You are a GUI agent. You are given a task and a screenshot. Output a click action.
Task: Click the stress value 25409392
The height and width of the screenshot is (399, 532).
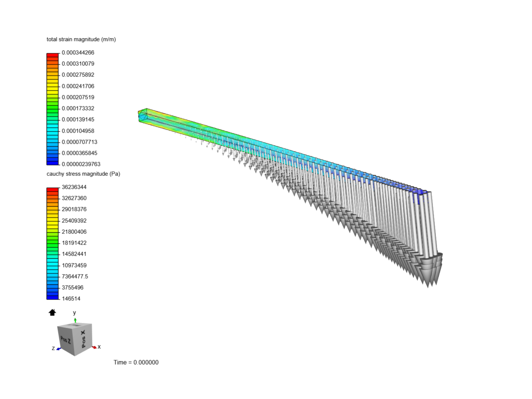[74, 221]
